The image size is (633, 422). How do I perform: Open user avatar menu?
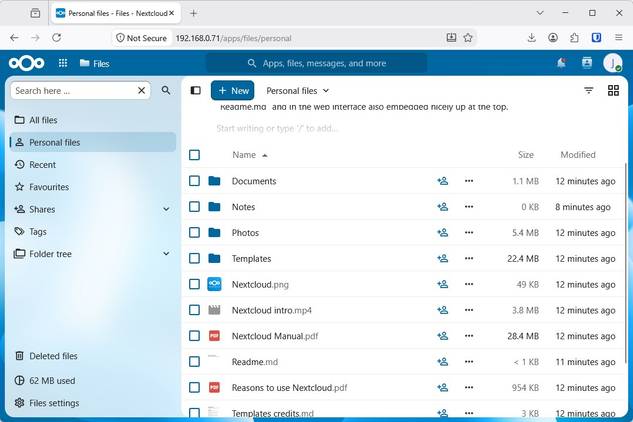(613, 63)
